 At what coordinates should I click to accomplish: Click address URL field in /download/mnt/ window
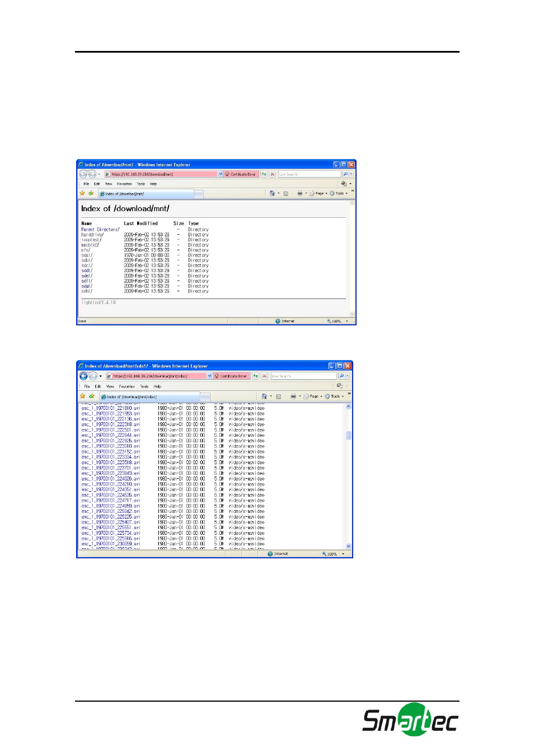pos(161,174)
